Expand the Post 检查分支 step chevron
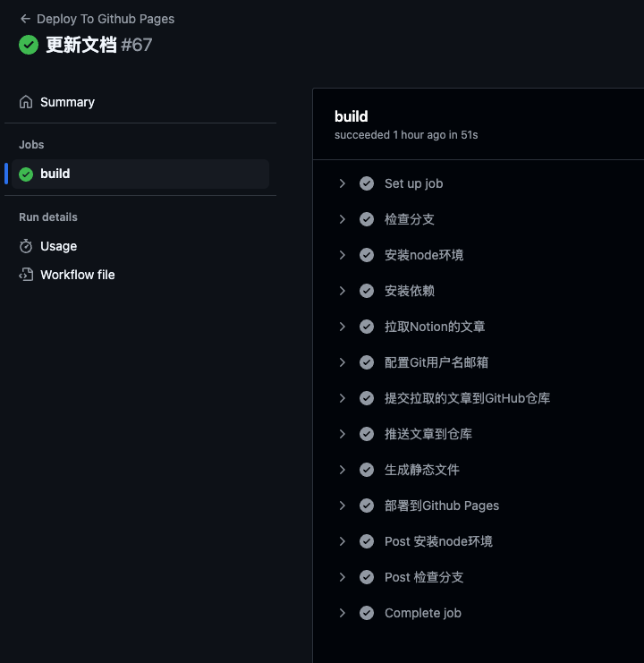 point(343,577)
